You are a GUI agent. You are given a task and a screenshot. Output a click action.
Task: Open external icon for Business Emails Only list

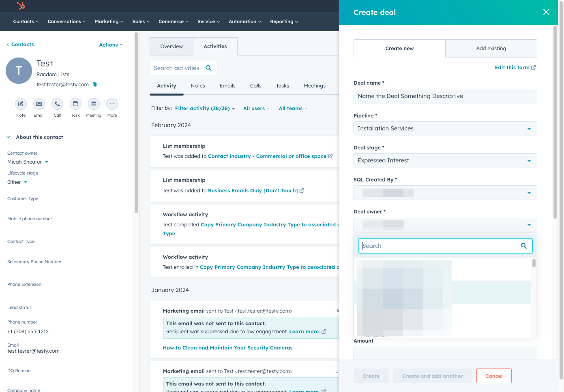click(x=302, y=191)
